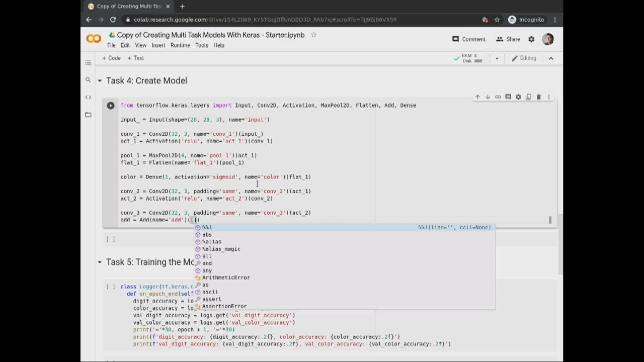Copy link to cell icon

click(x=498, y=97)
